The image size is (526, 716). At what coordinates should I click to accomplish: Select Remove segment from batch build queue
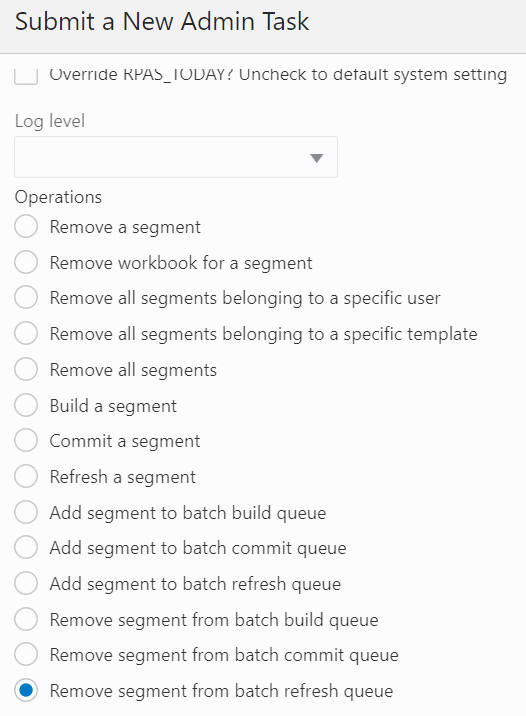(x=26, y=620)
